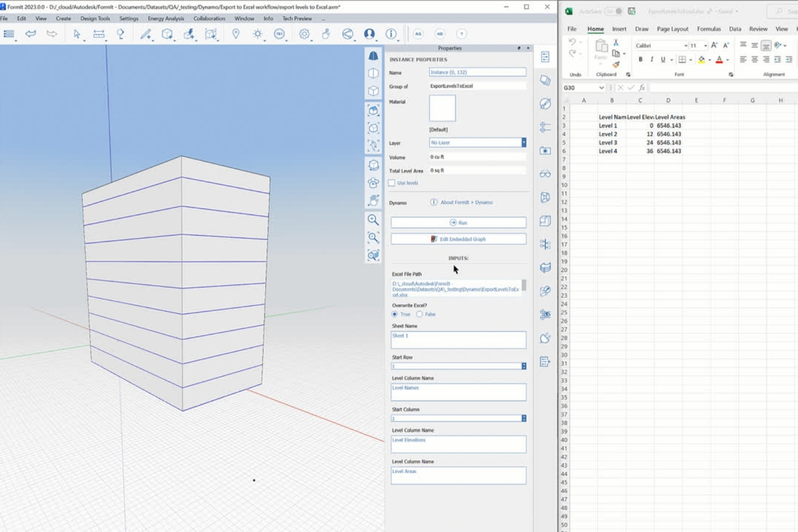Open the Tech Preview menu

point(297,19)
